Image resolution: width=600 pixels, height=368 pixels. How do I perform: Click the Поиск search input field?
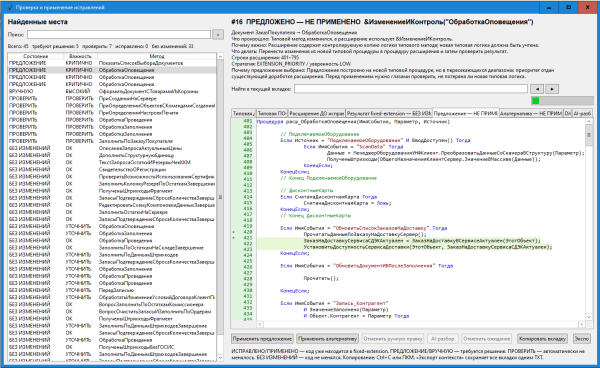pyautogui.click(x=119, y=35)
